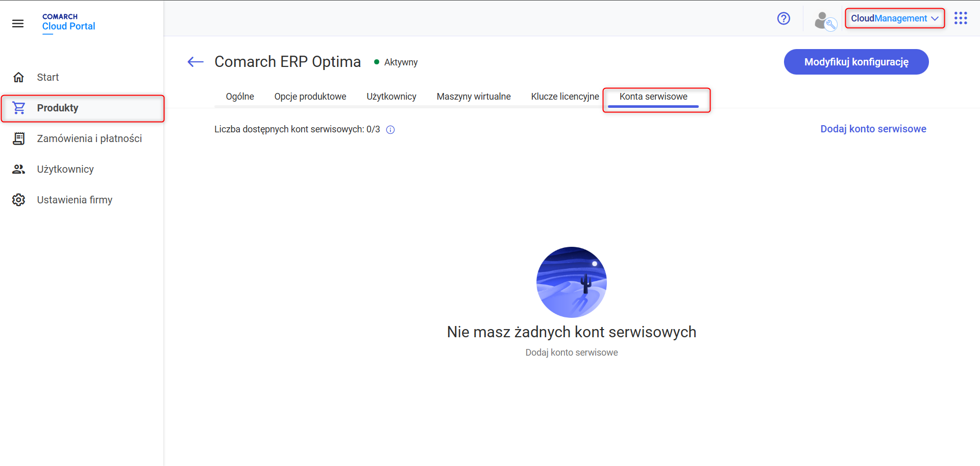Go to Użytkownicy in the sidebar
980x466 pixels.
[65, 169]
